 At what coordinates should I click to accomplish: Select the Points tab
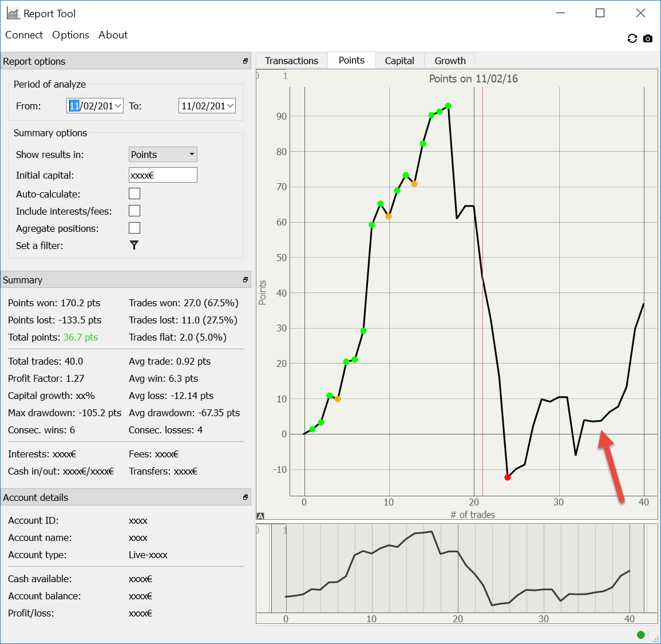tap(351, 60)
